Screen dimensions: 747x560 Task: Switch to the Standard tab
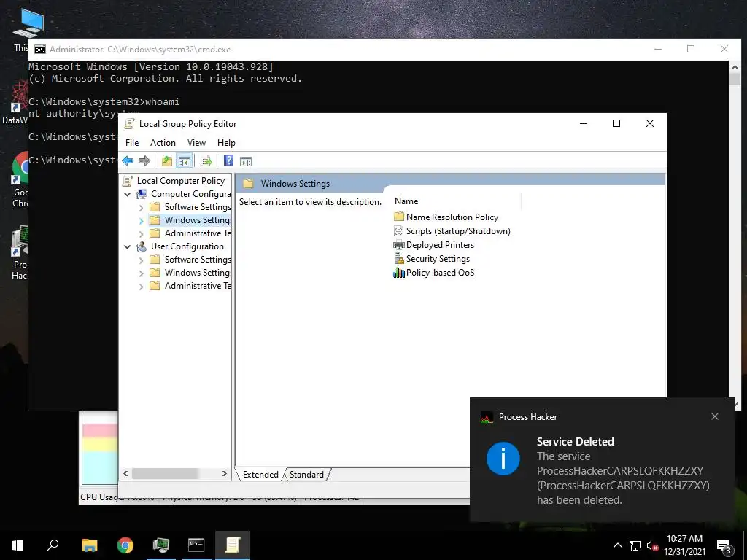coord(306,474)
